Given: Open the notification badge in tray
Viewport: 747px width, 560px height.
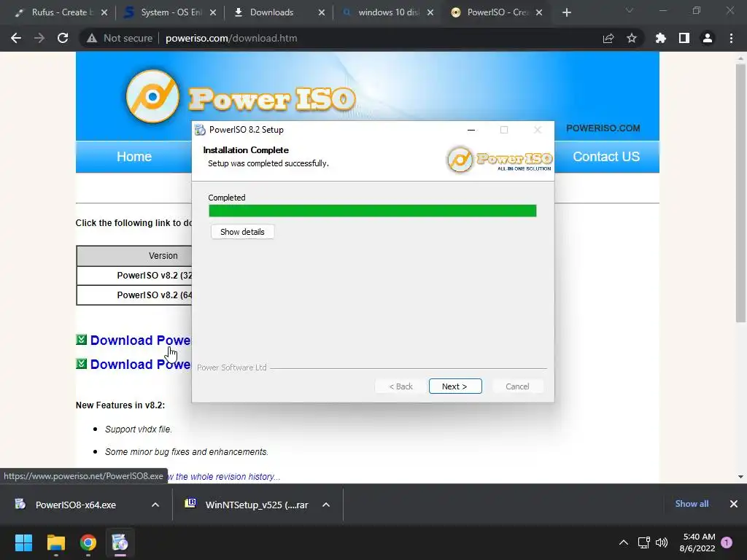Looking at the screenshot, I should [x=727, y=542].
